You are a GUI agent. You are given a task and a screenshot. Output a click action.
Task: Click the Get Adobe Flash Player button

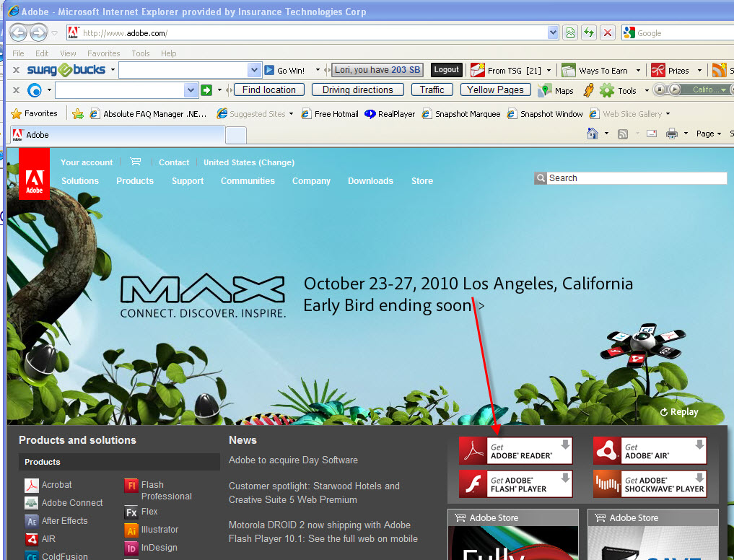[x=515, y=484]
